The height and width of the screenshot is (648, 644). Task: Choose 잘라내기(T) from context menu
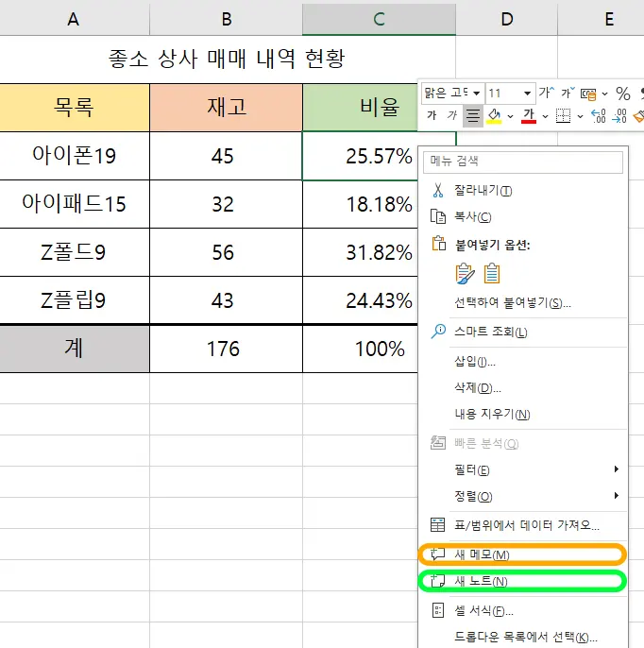pyautogui.click(x=523, y=191)
